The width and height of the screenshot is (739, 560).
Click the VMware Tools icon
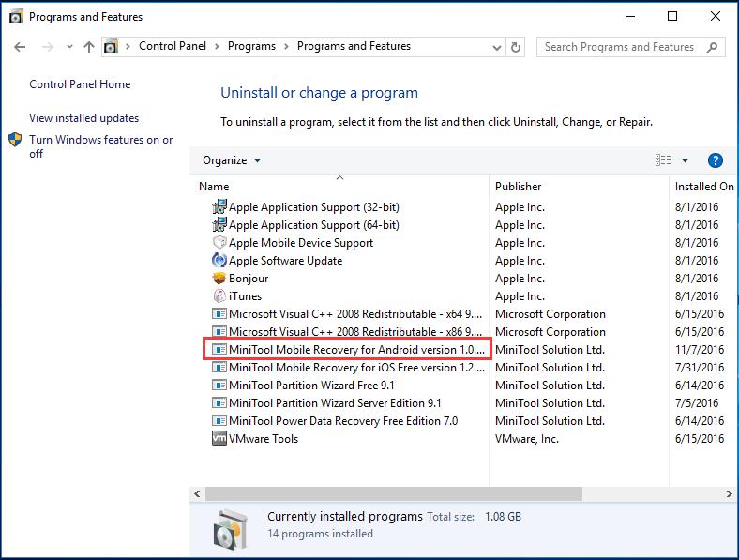(x=219, y=438)
